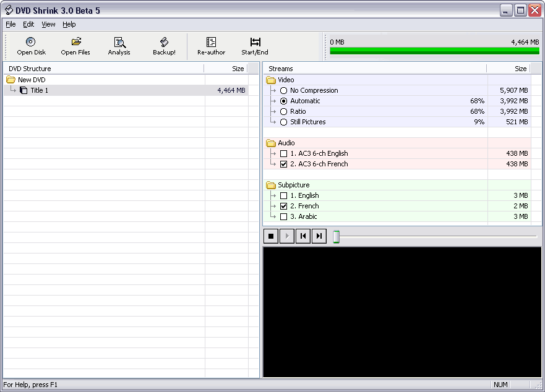Open the File menu
This screenshot has width=545, height=392.
click(x=11, y=24)
